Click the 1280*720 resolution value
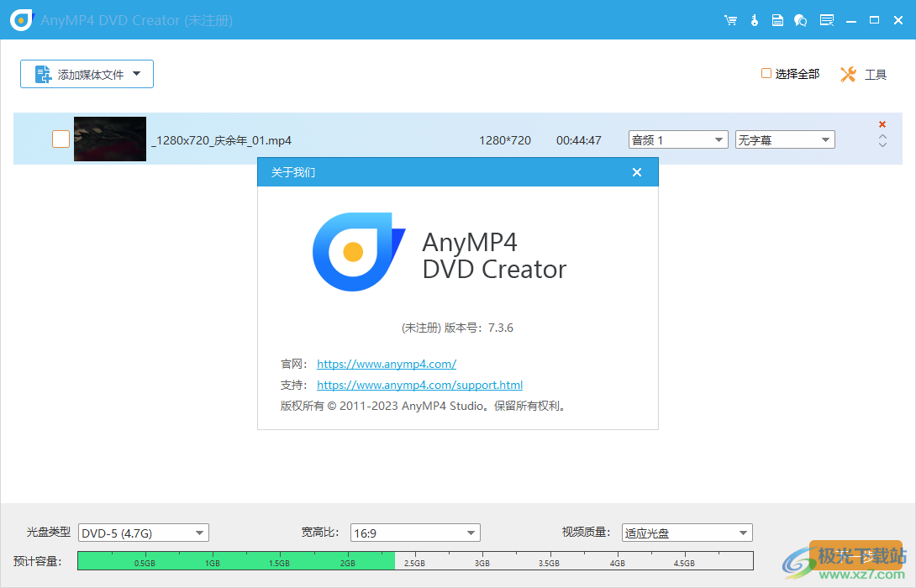 coord(505,140)
